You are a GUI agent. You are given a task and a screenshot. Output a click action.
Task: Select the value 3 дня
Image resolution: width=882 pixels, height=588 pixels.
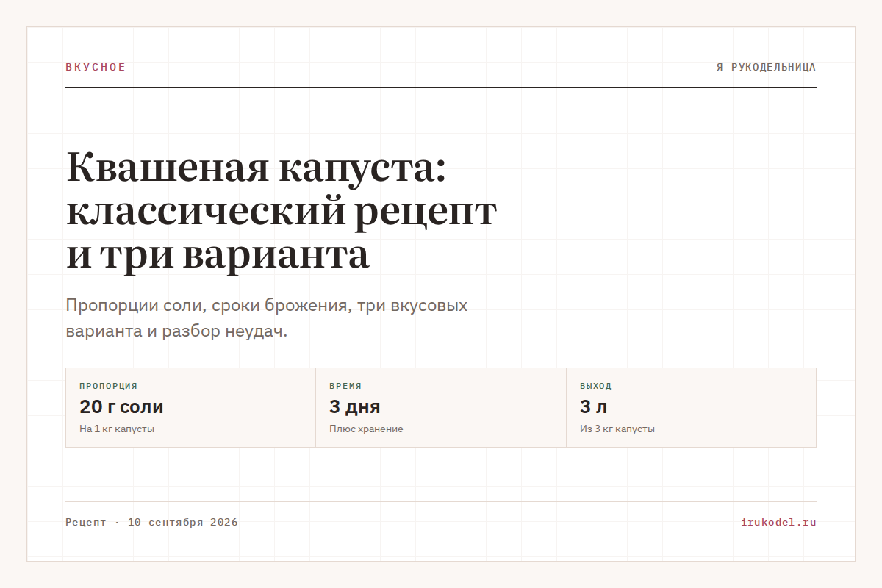[354, 406]
